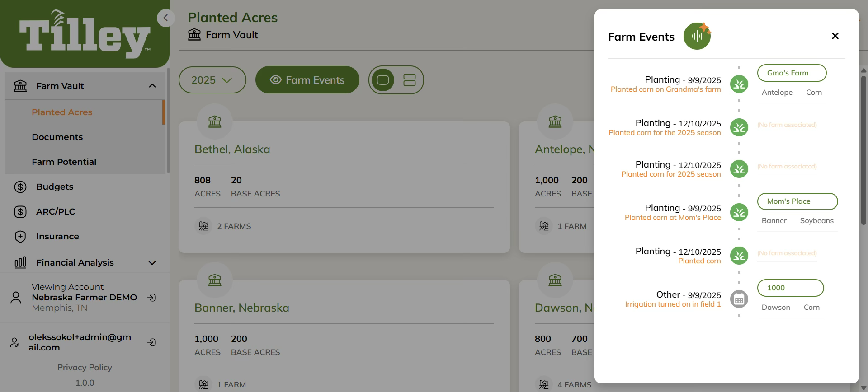
Task: Click the user icon next to Viewing Account
Action: coord(16,297)
